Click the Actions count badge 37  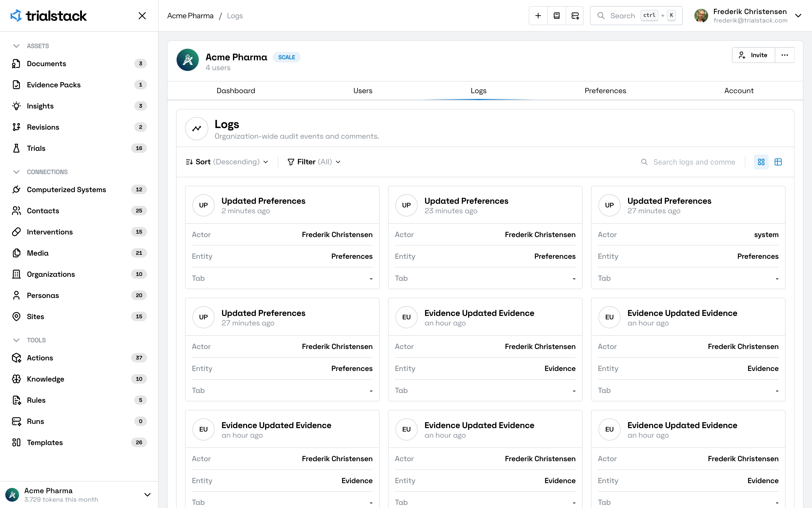point(139,358)
